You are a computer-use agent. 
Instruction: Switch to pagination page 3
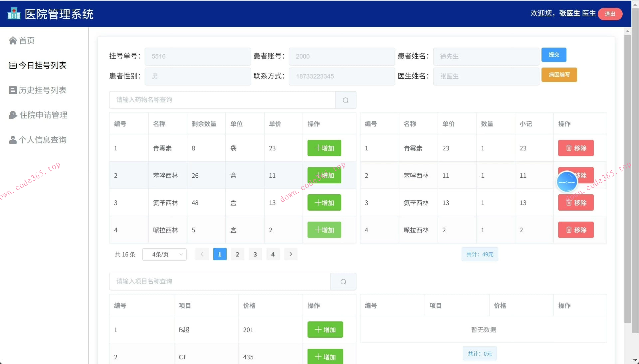(255, 254)
